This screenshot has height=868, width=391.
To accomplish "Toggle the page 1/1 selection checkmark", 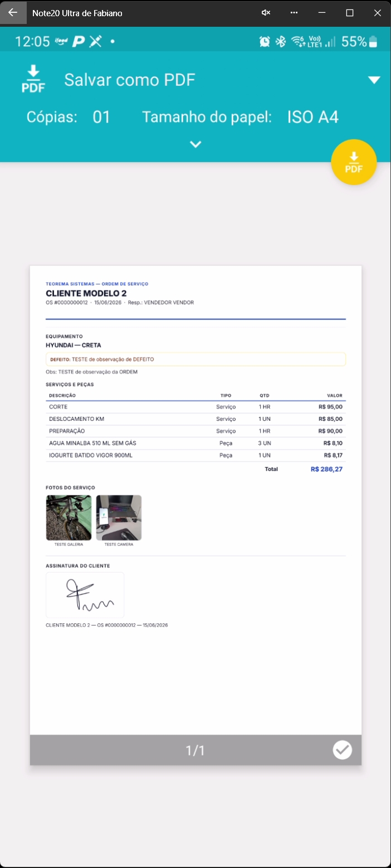I will (343, 750).
